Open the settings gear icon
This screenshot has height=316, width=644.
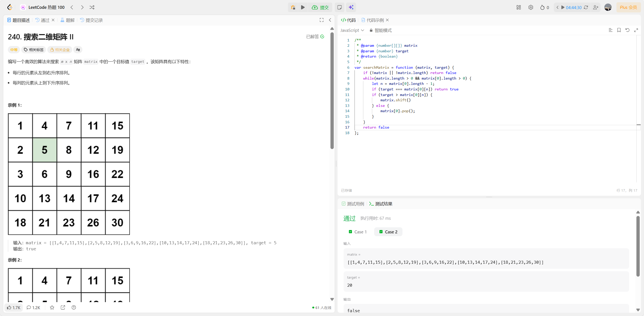tap(531, 7)
